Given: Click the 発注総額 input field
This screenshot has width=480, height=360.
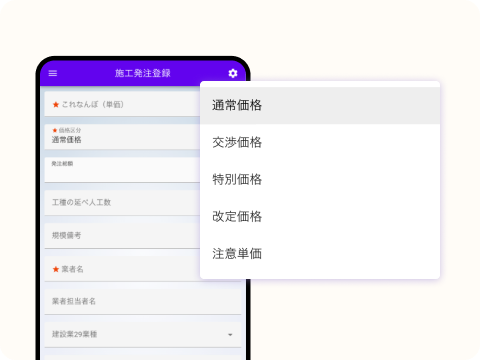Looking at the screenshot, I should tap(122, 170).
